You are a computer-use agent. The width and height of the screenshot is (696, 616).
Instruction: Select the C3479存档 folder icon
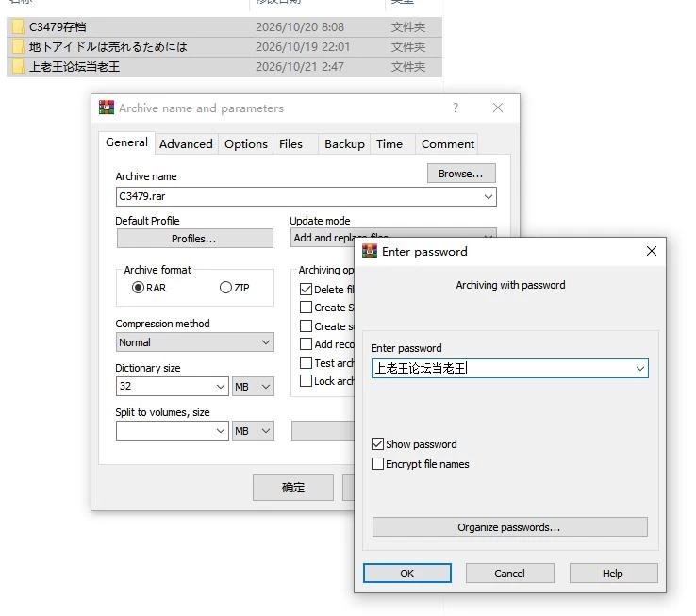pyautogui.click(x=18, y=27)
